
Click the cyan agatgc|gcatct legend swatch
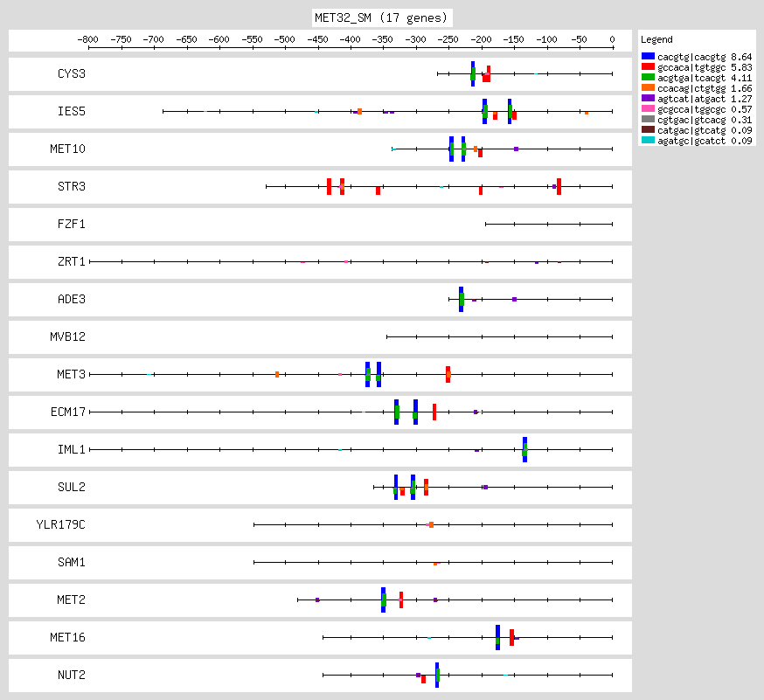point(648,141)
